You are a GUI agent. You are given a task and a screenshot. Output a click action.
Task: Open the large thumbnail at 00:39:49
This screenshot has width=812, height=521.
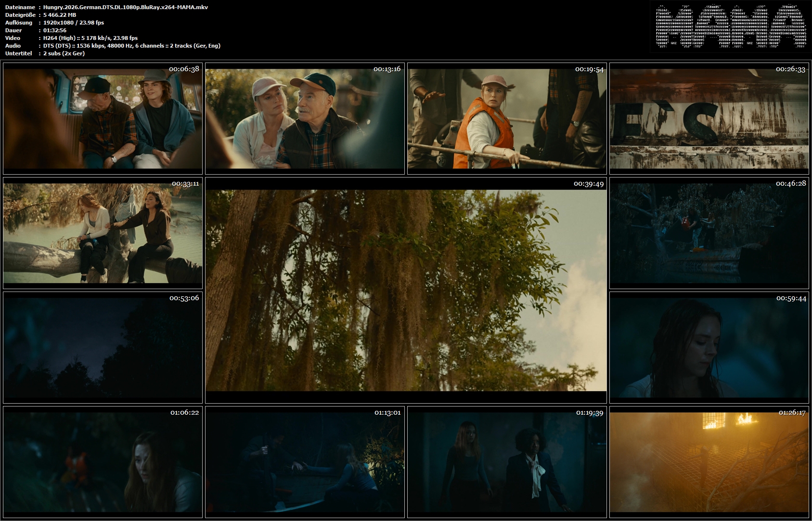[406, 290]
